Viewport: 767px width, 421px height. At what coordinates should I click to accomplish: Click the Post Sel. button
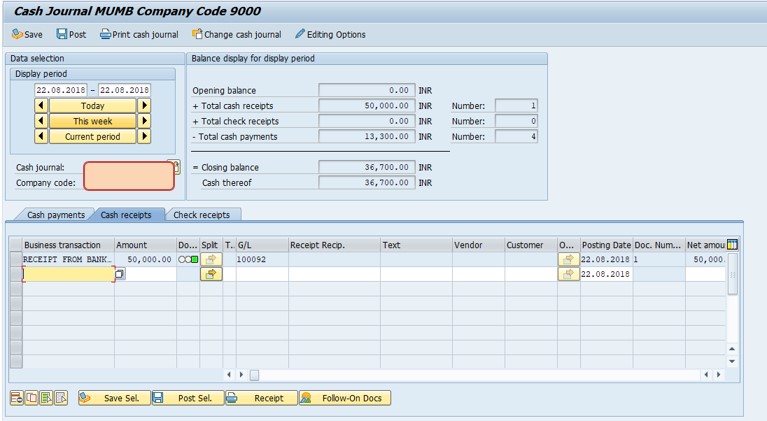[188, 398]
